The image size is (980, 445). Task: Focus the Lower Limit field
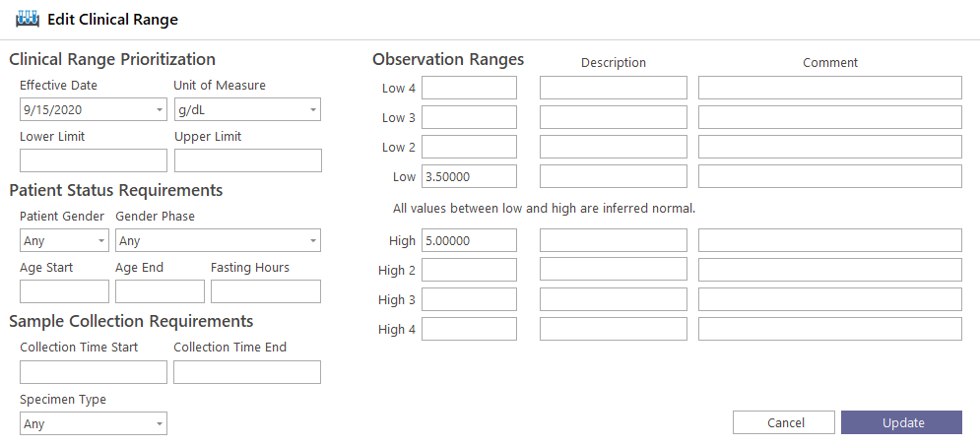94,160
